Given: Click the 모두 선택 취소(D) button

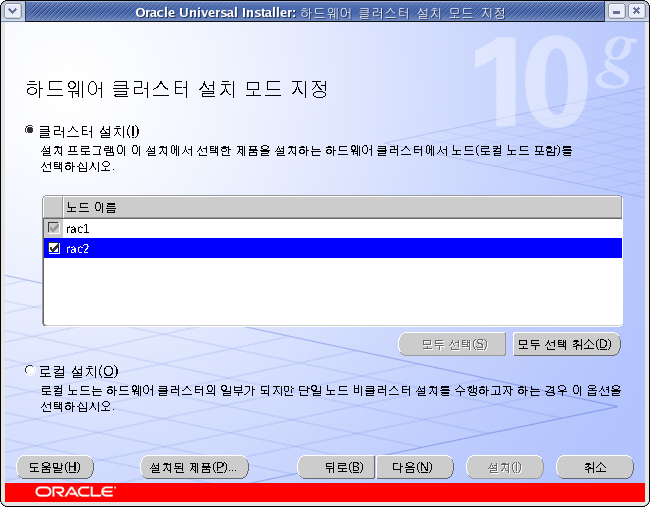Looking at the screenshot, I should (567, 344).
